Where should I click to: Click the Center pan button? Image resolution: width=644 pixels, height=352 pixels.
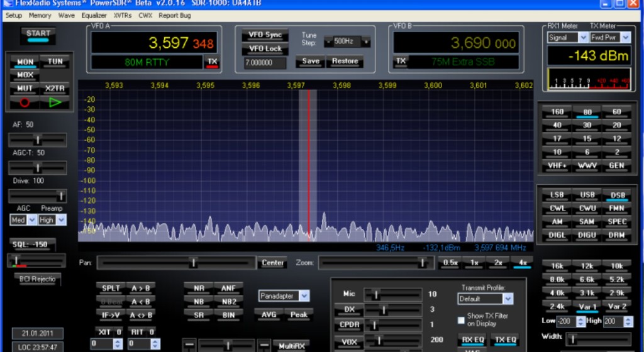pos(272,263)
